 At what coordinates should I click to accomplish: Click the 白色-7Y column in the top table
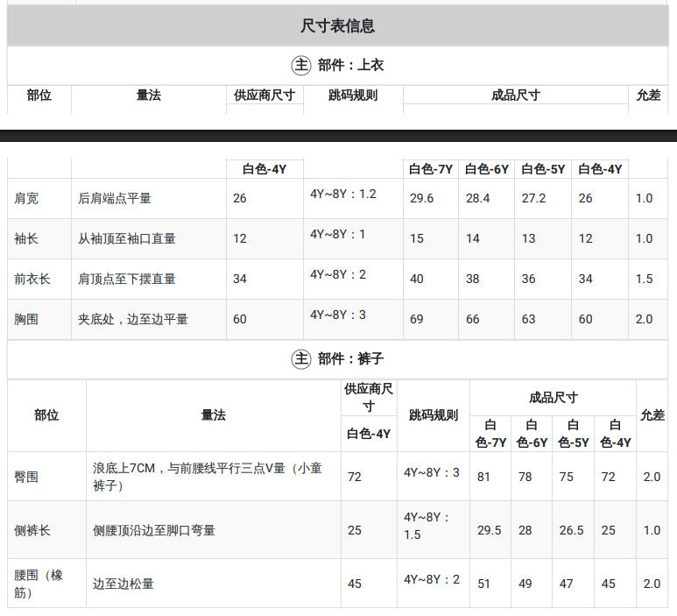click(x=431, y=169)
